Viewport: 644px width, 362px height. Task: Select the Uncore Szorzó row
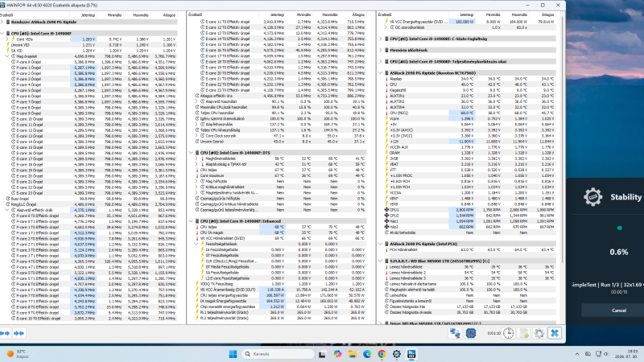tap(277, 142)
